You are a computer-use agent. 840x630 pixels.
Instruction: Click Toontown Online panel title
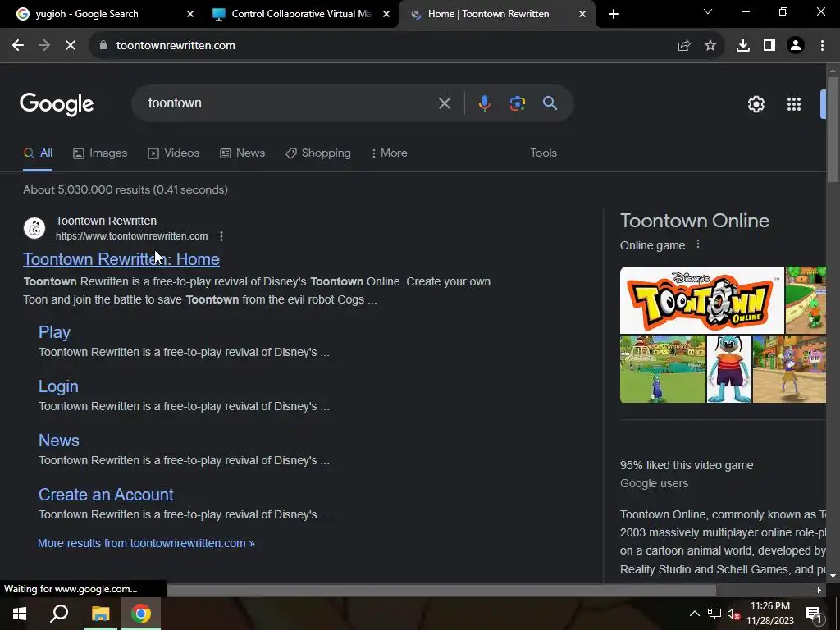coord(695,221)
